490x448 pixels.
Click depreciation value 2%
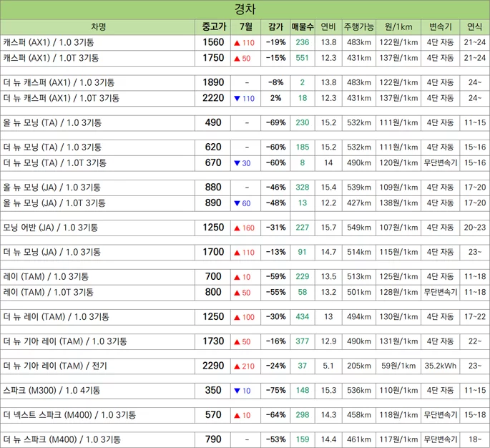[275, 98]
